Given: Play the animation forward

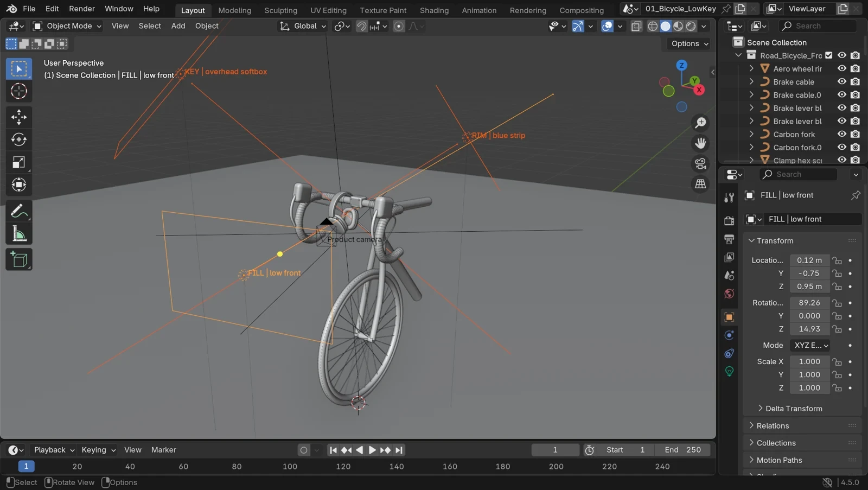Looking at the screenshot, I should pyautogui.click(x=372, y=450).
